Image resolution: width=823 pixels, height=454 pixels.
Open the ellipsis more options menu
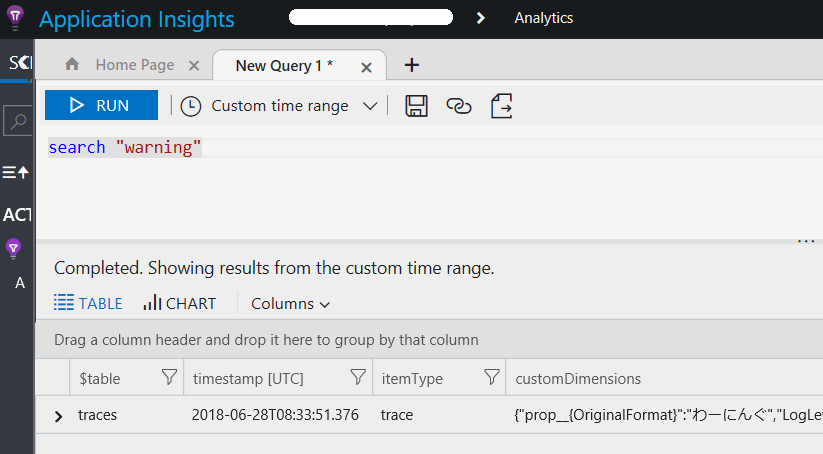pyautogui.click(x=806, y=241)
